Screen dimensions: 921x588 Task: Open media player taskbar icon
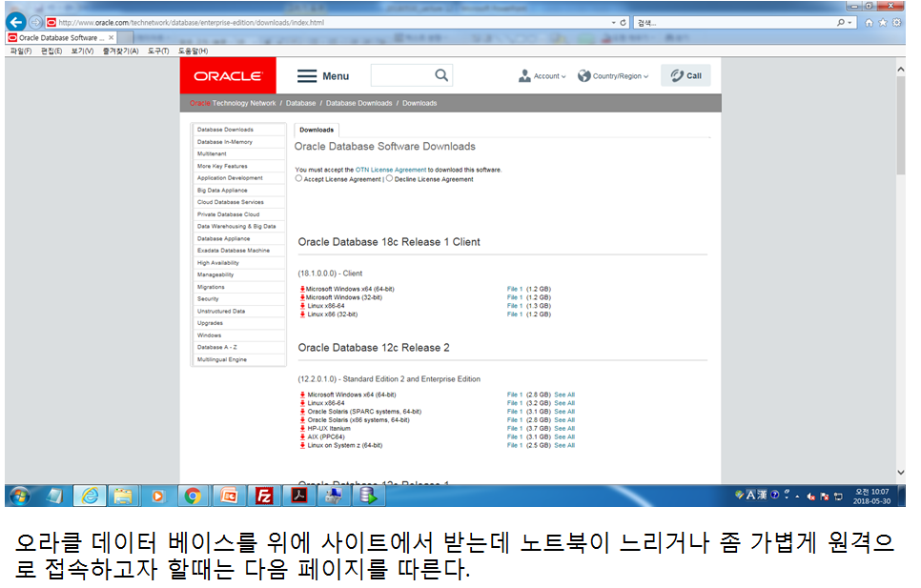pyautogui.click(x=157, y=497)
